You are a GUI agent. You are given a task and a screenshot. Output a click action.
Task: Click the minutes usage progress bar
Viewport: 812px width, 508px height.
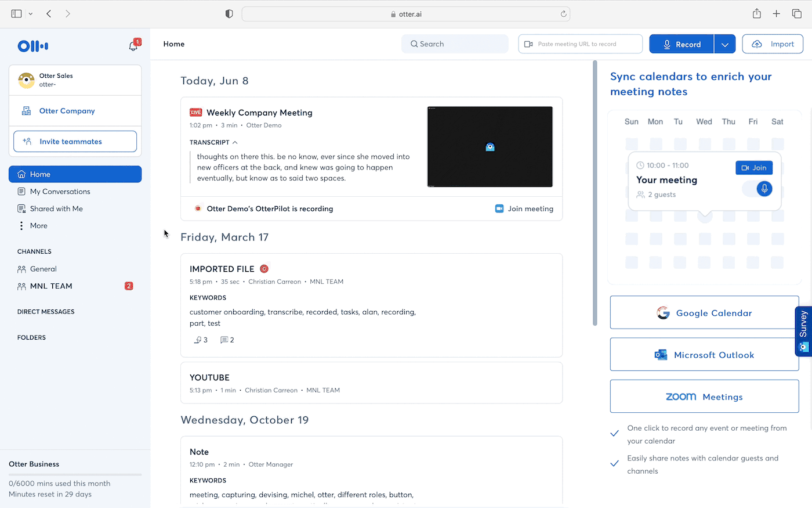(75, 475)
